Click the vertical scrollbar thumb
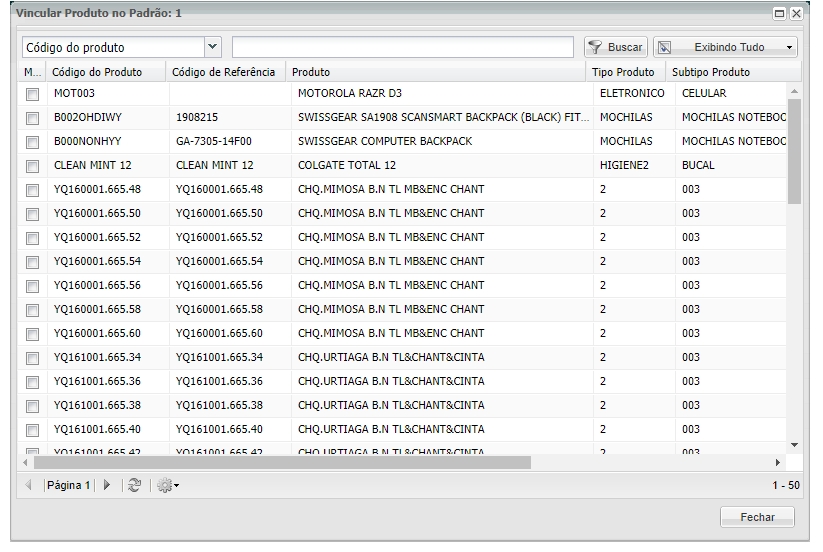 click(x=794, y=151)
